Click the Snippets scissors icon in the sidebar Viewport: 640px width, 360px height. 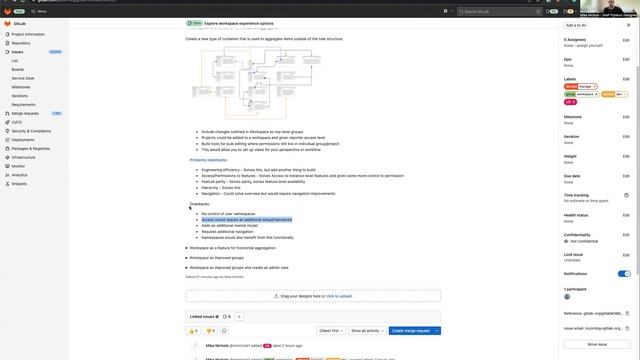[7, 184]
